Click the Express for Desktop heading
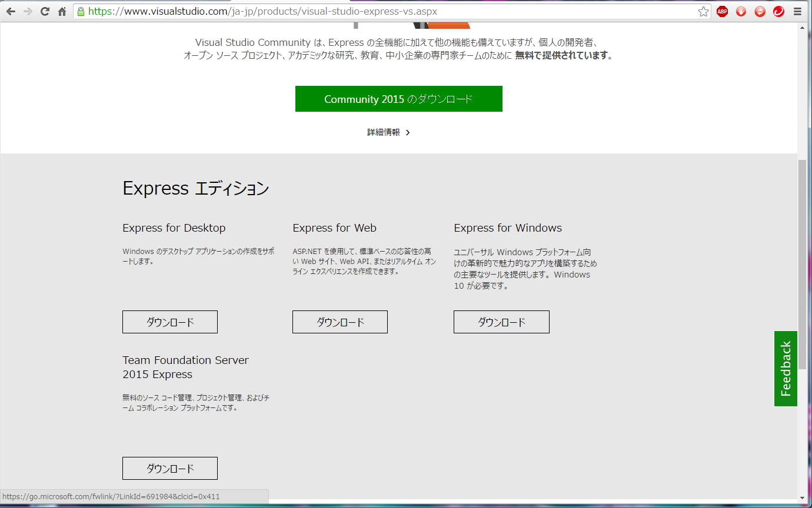 tap(174, 228)
